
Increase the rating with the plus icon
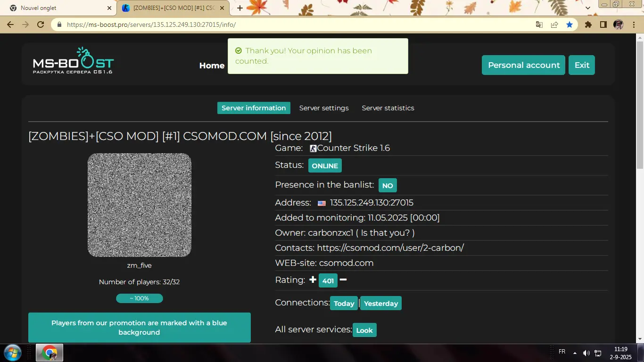[x=313, y=280]
